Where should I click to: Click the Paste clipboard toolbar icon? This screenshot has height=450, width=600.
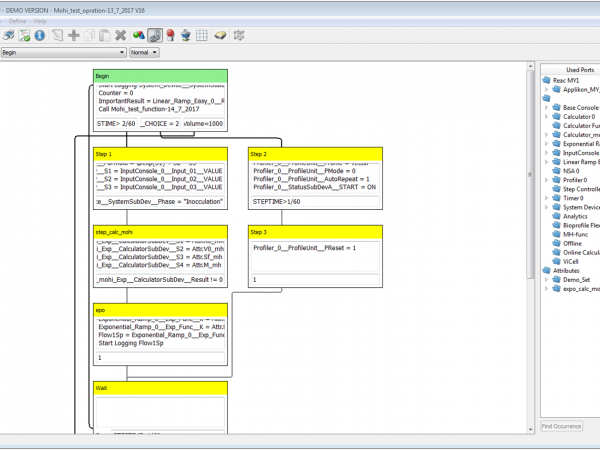(104, 36)
